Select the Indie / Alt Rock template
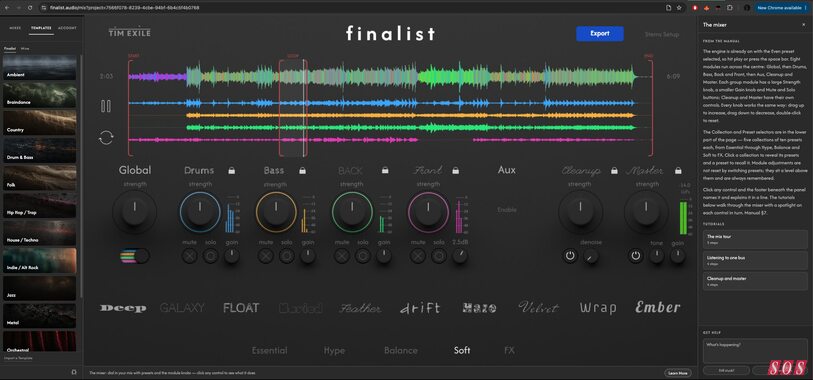 (x=40, y=260)
